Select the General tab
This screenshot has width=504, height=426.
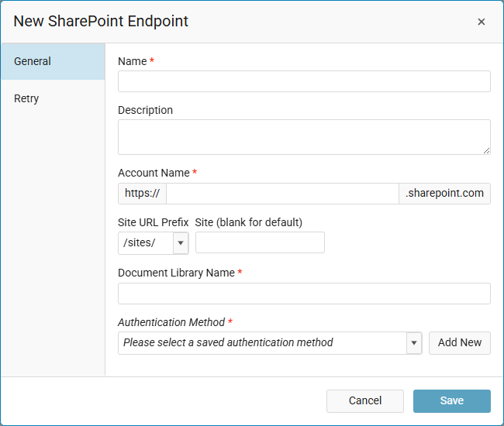pyautogui.click(x=53, y=61)
